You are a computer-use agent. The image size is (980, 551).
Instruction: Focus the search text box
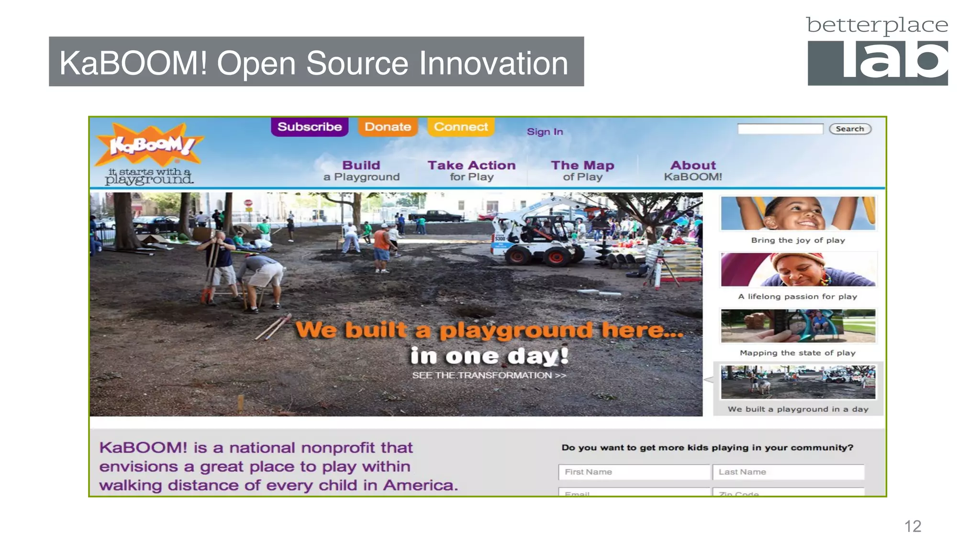780,129
